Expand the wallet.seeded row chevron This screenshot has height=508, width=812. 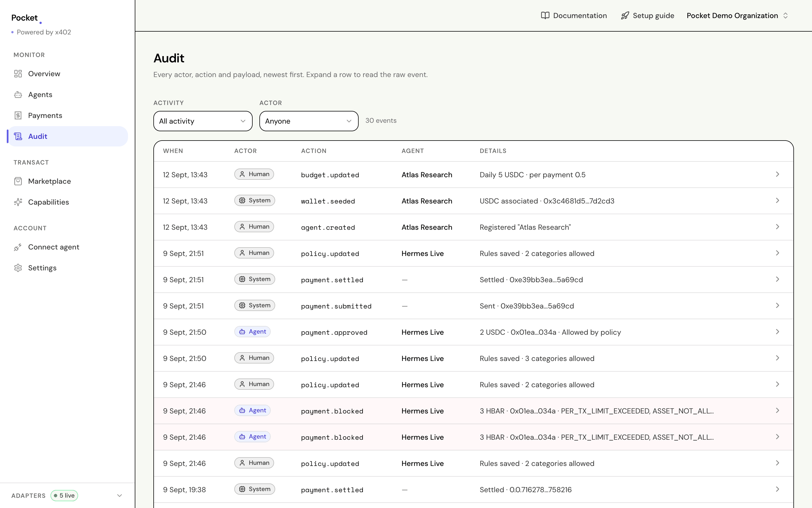(777, 201)
